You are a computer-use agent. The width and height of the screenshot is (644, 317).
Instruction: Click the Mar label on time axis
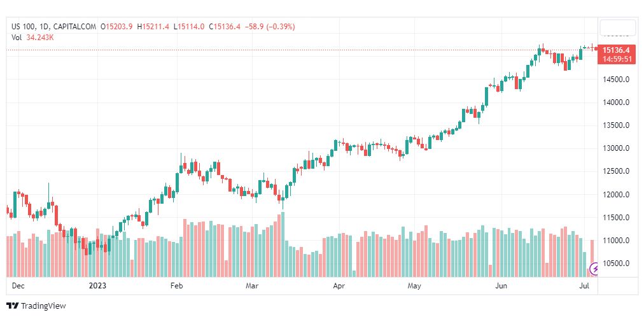click(x=252, y=286)
